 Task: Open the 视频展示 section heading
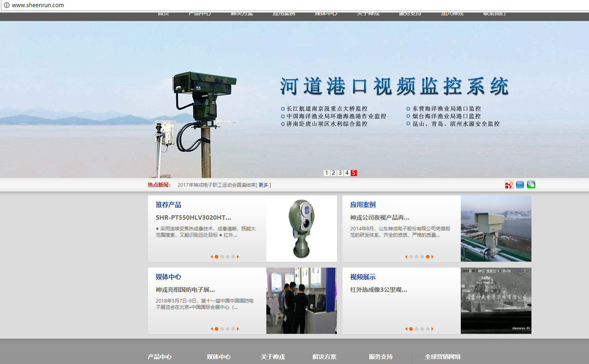pyautogui.click(x=363, y=277)
